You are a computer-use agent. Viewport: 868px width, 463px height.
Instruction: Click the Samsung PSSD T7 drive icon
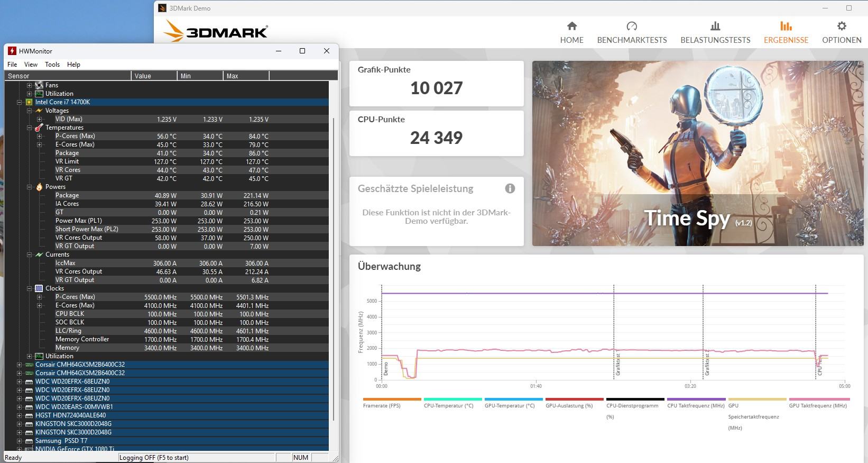pos(30,441)
